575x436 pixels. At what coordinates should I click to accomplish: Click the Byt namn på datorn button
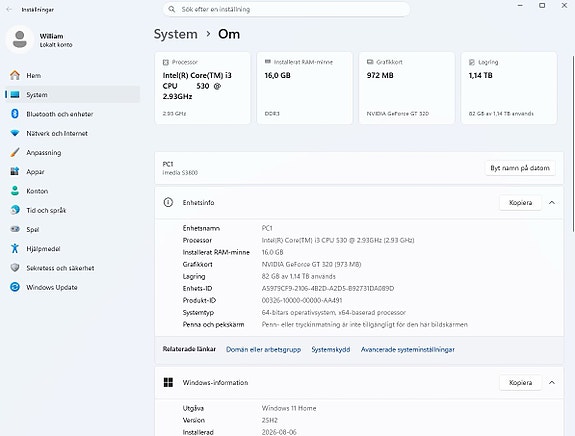pyautogui.click(x=520, y=168)
